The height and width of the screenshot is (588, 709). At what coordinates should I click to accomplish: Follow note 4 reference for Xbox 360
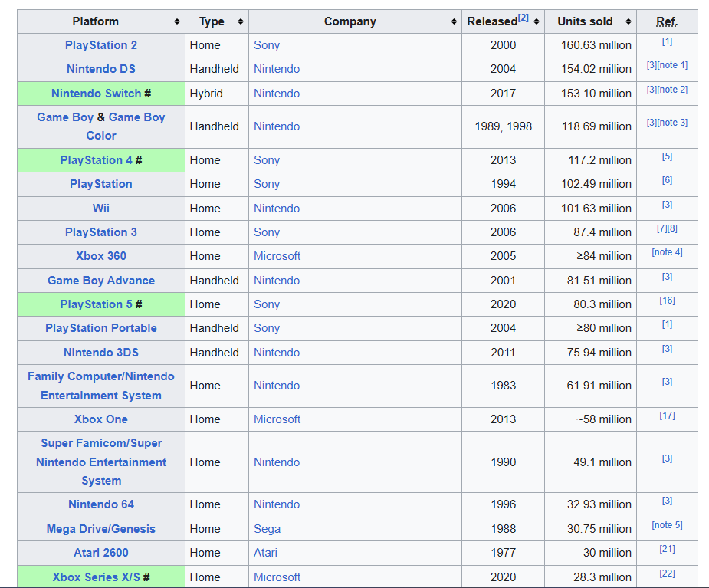[667, 252]
